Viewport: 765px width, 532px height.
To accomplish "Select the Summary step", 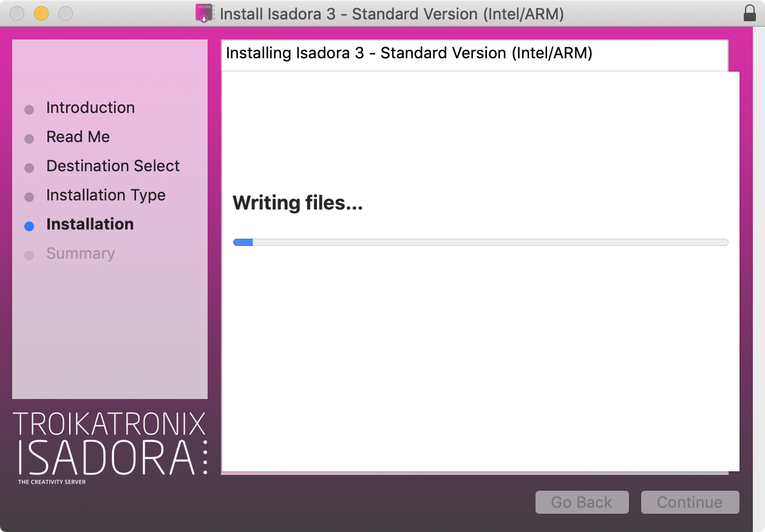I will 80,253.
